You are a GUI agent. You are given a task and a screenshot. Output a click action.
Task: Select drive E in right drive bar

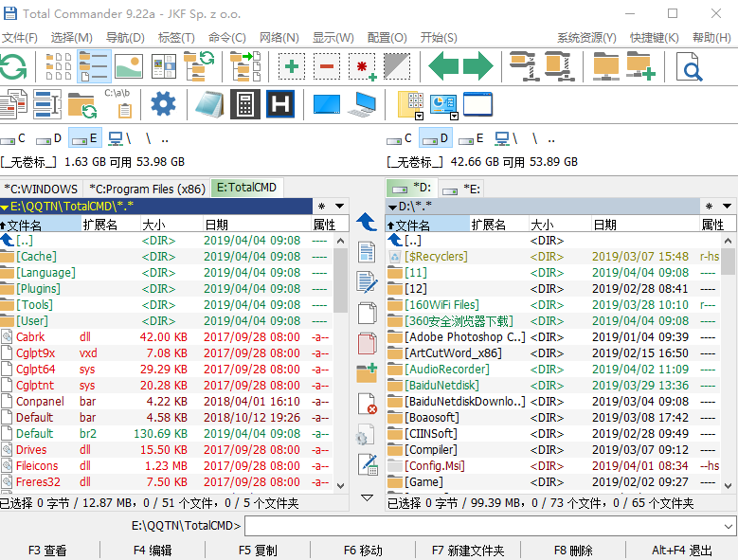(471, 138)
